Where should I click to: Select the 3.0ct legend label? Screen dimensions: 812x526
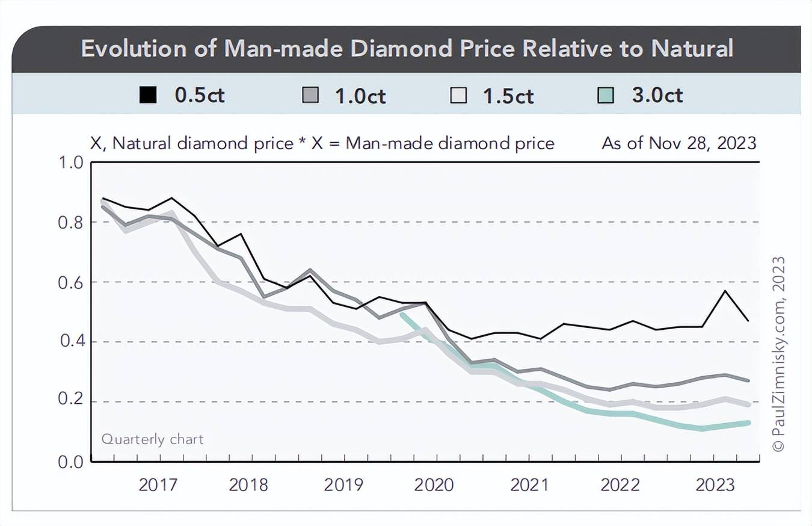click(657, 95)
